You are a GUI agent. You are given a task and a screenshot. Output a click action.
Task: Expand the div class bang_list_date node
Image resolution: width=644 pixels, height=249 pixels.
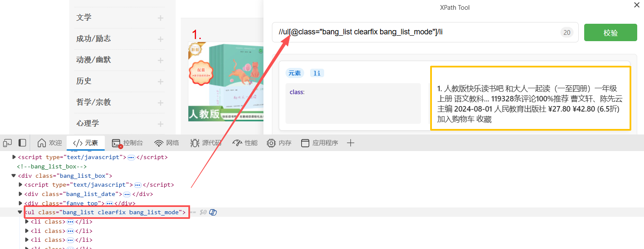coord(20,194)
